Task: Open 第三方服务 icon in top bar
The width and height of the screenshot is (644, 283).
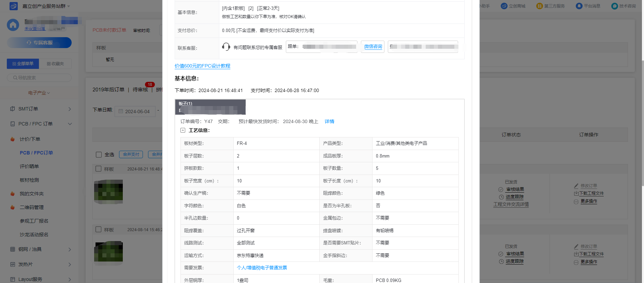Action: point(539,6)
